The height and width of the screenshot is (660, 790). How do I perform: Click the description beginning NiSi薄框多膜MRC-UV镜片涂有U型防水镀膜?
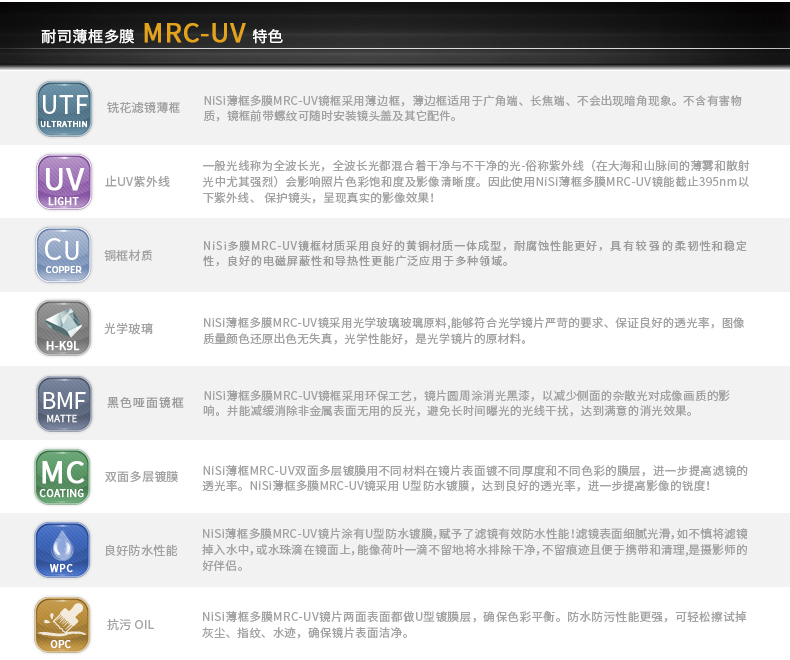[475, 550]
